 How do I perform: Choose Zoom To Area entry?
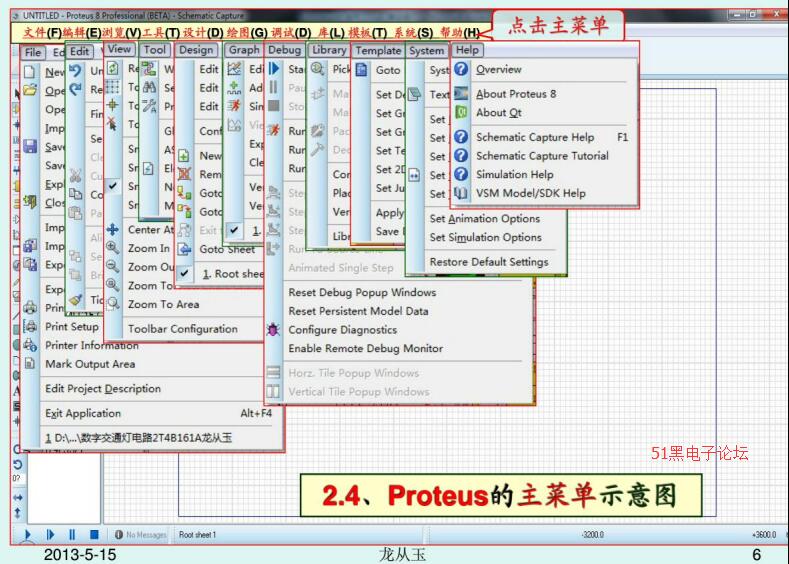[x=164, y=304]
